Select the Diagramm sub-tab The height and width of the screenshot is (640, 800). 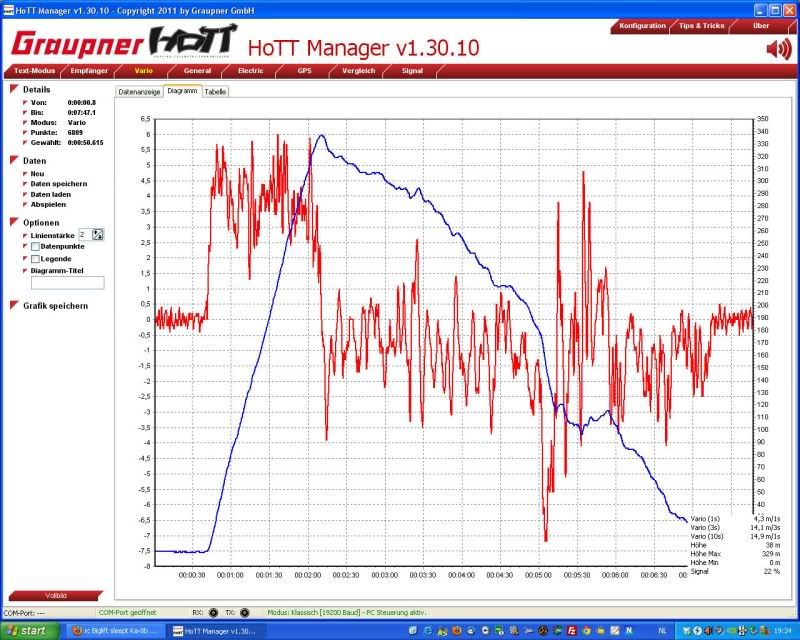[182, 91]
